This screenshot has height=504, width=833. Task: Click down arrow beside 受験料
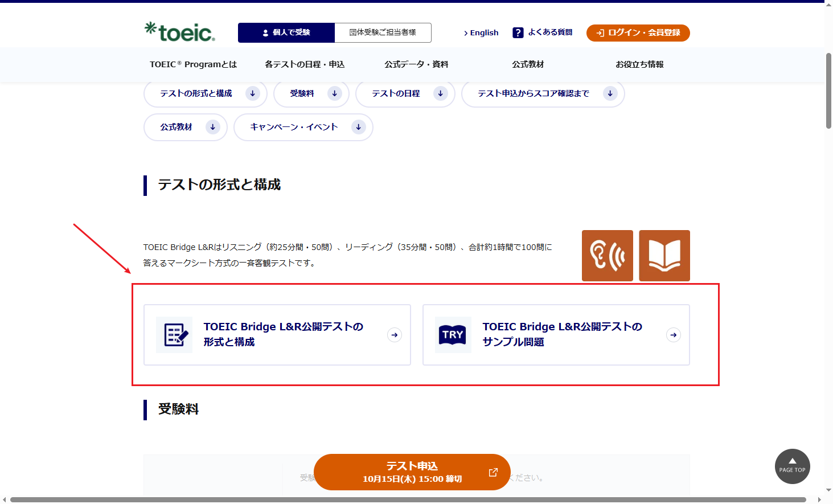pos(335,93)
